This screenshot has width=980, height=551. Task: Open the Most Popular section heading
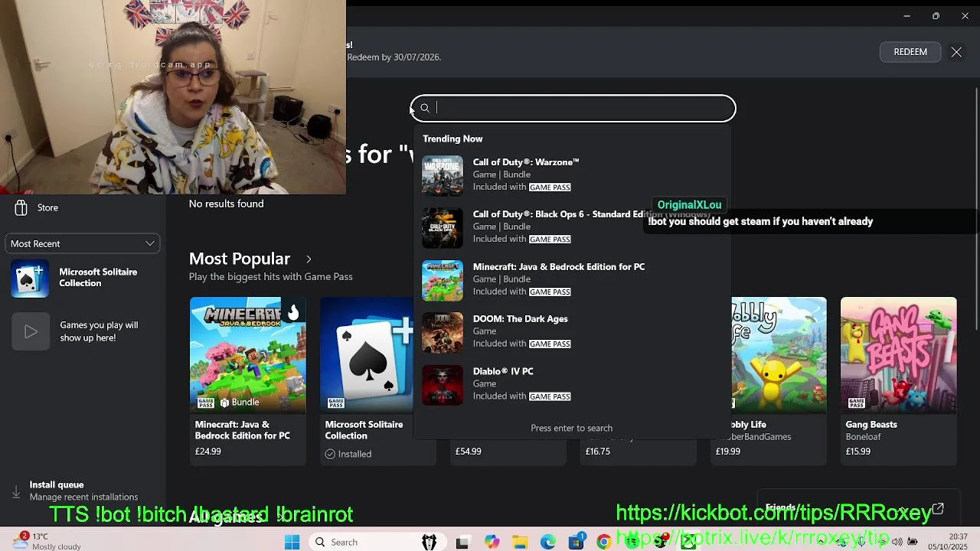(240, 259)
